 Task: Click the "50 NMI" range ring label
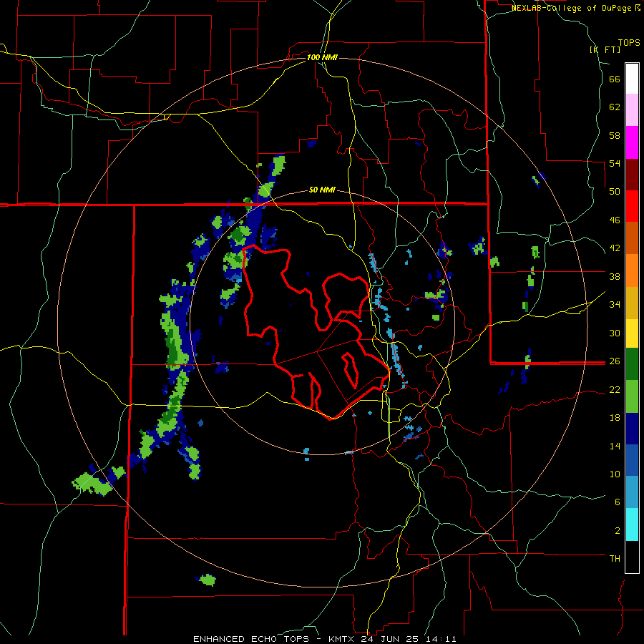(x=322, y=190)
